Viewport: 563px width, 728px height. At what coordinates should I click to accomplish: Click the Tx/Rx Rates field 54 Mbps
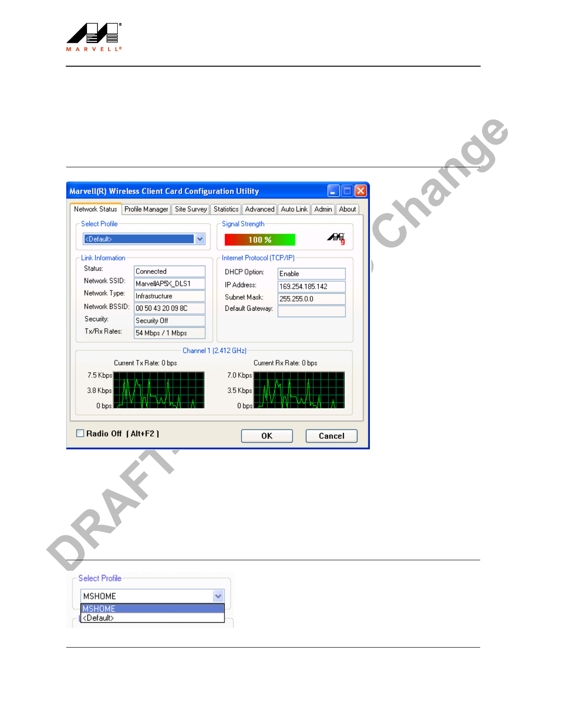coord(170,333)
